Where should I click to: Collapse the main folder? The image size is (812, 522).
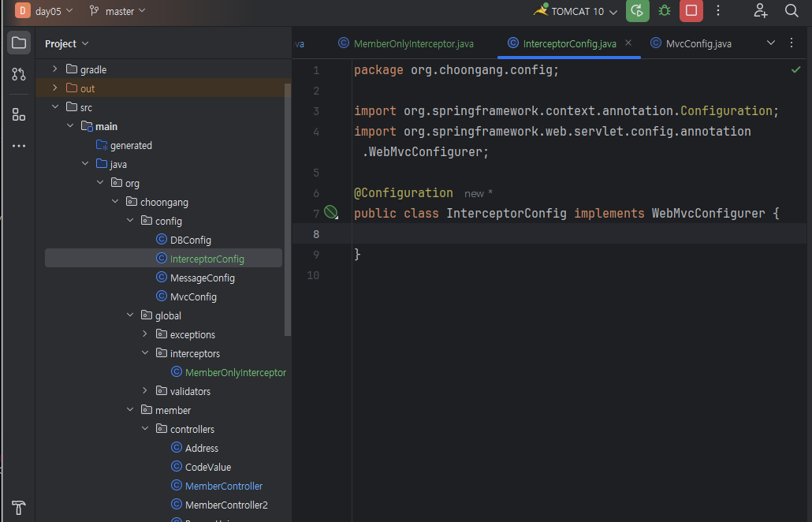70,126
